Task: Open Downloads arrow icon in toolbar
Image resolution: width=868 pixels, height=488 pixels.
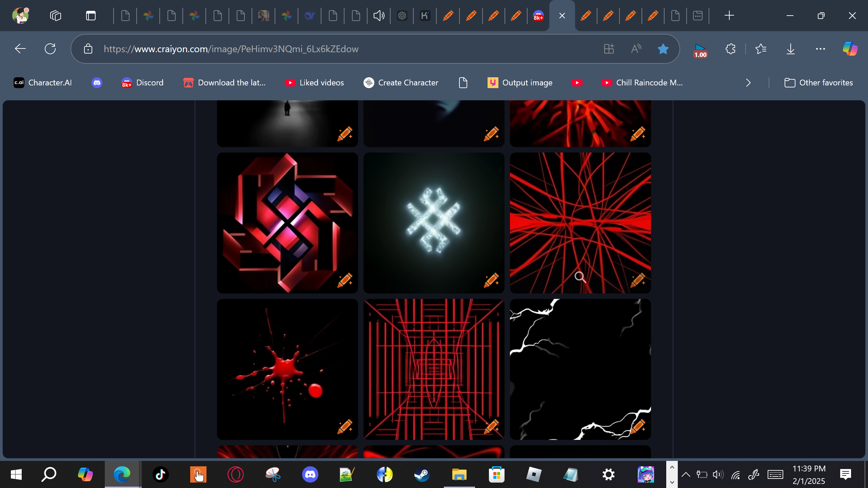Action: (790, 49)
